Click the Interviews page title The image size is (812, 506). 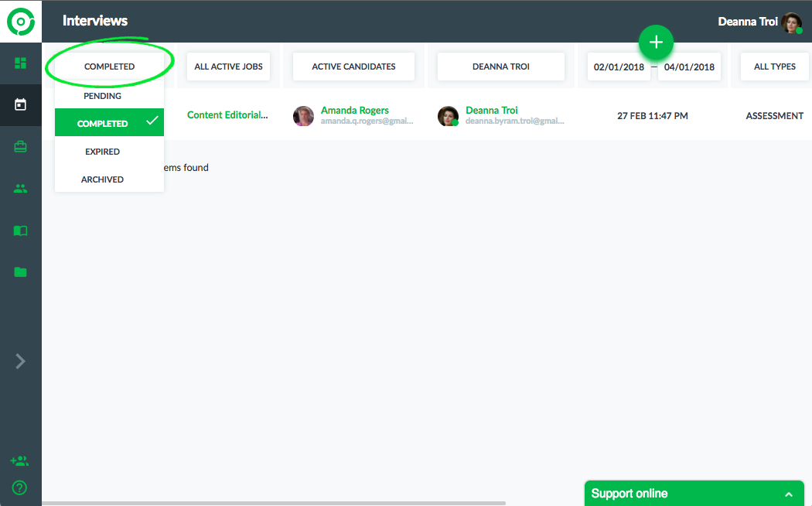tap(95, 21)
